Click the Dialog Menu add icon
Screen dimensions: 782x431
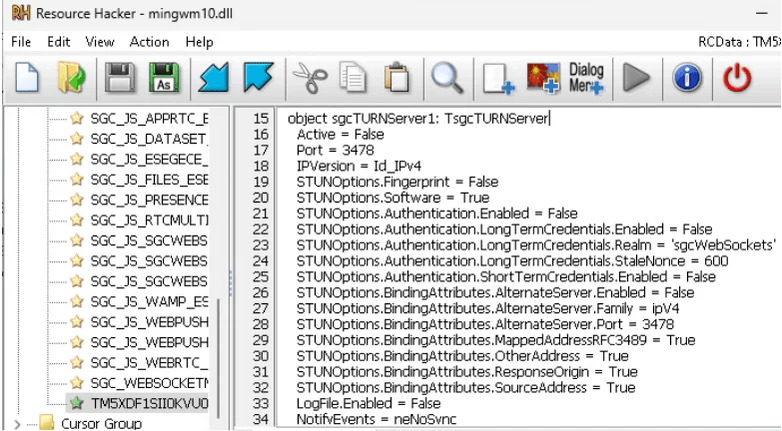(586, 78)
